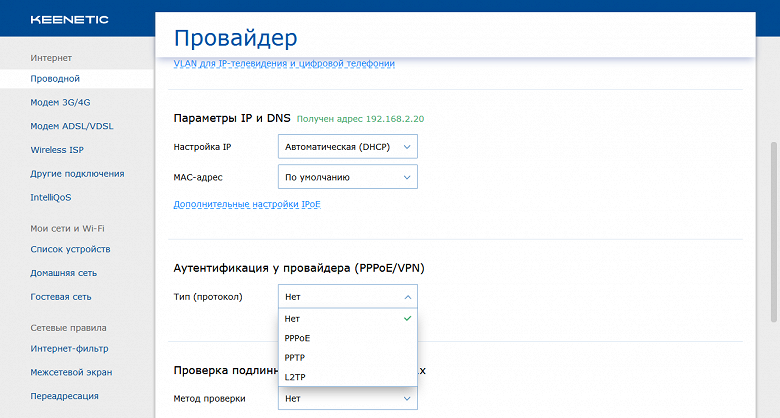
Task: Click the page vertical scrollbar
Action: (x=774, y=231)
